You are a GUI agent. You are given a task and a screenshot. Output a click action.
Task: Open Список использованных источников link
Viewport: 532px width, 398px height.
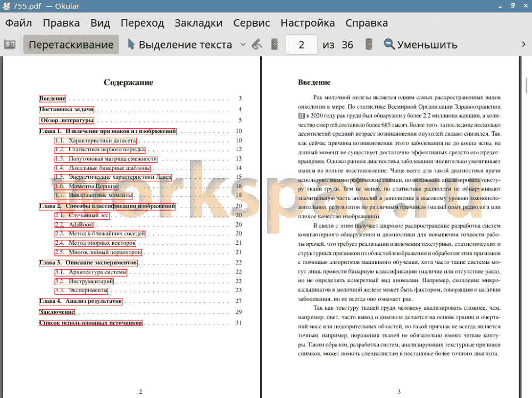coord(90,323)
